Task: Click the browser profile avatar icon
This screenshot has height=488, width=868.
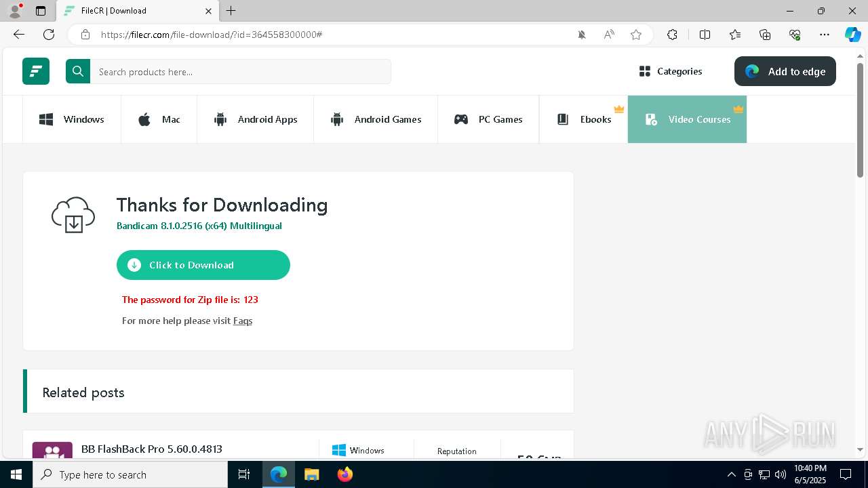Action: [x=15, y=11]
